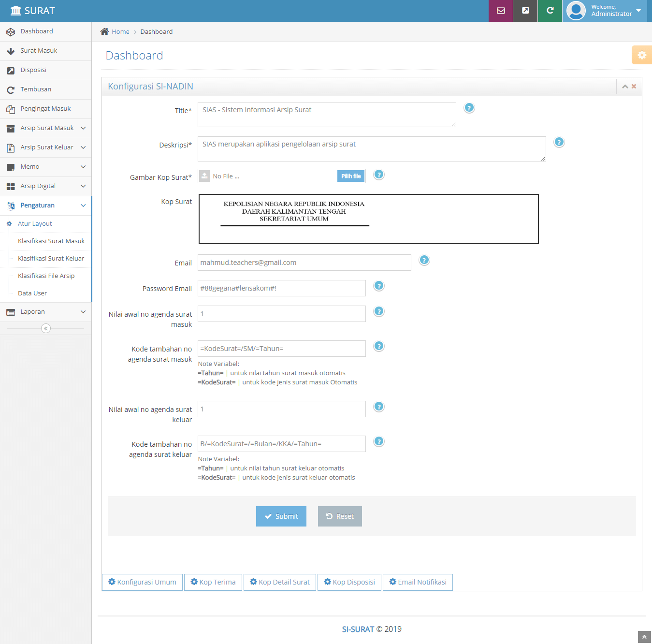Switch to Kop Terima tab

pyautogui.click(x=213, y=582)
